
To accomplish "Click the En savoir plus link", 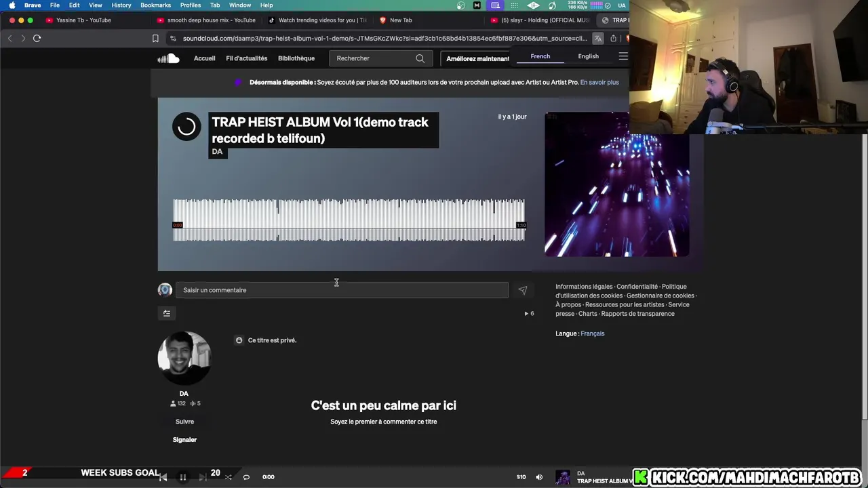I will click(599, 83).
